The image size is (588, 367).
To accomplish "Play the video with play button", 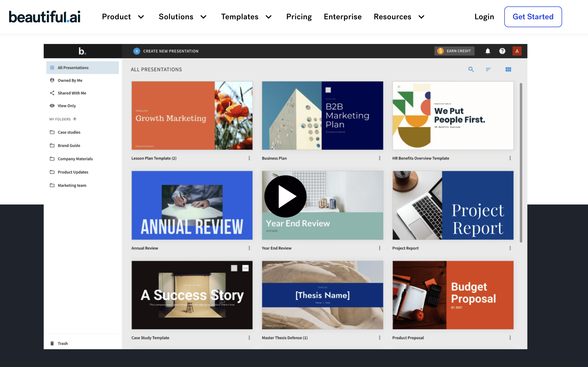I will click(x=285, y=196).
